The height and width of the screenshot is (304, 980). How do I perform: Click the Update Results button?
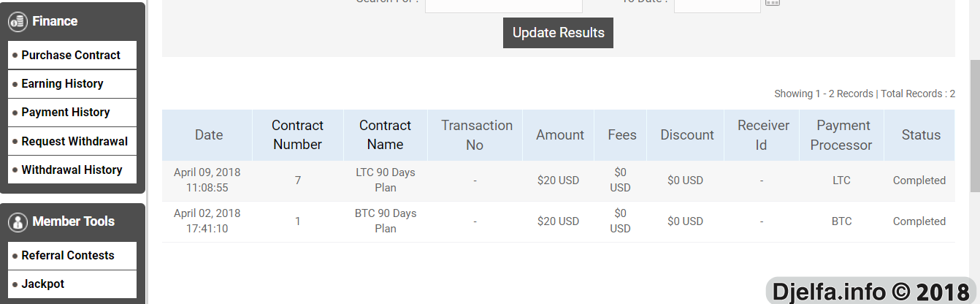[x=558, y=33]
